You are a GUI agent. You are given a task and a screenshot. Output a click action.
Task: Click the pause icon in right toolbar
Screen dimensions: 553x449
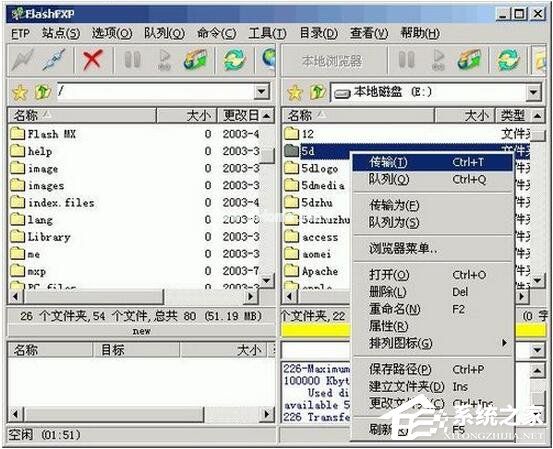406,60
